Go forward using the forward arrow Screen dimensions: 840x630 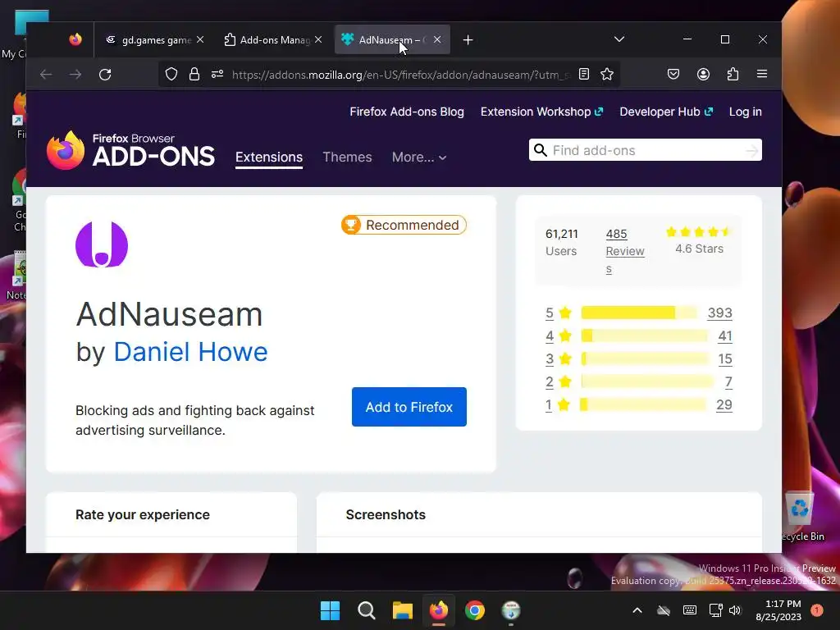click(75, 75)
